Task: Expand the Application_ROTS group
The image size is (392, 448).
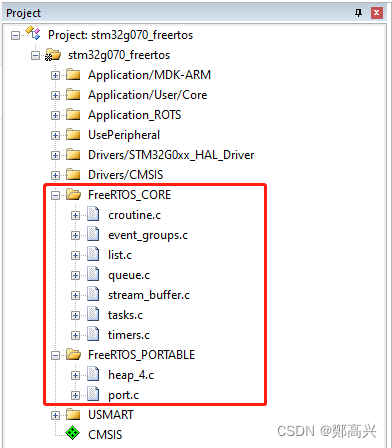Action: tap(55, 115)
